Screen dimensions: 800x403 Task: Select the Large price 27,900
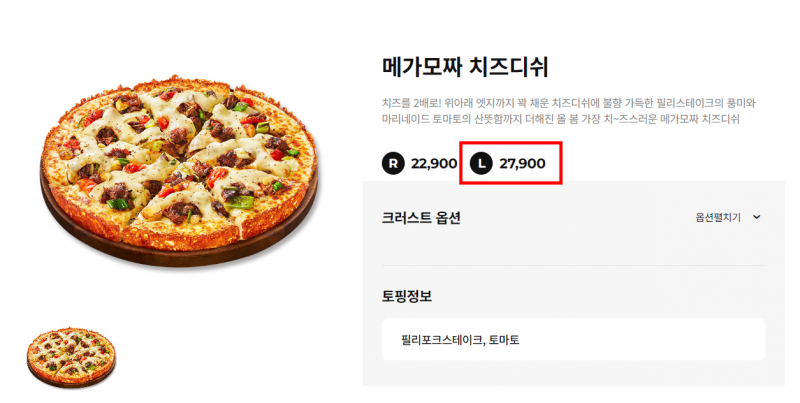[522, 162]
